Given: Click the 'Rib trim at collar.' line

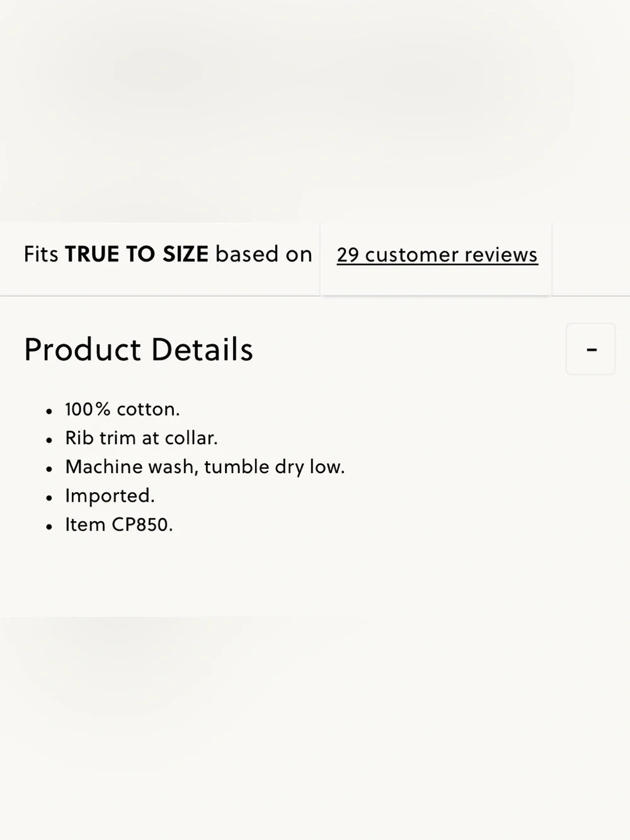Looking at the screenshot, I should [141, 438].
